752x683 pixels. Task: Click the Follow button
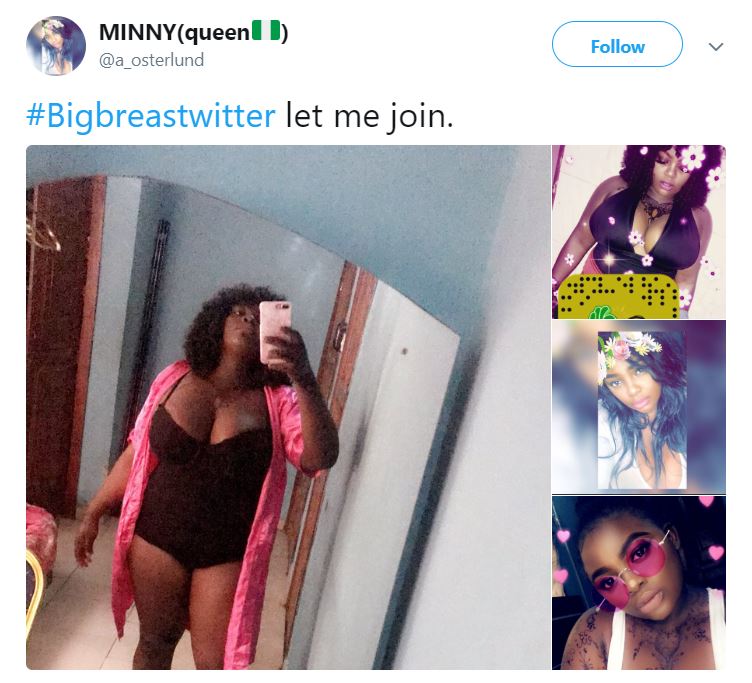pyautogui.click(x=617, y=46)
